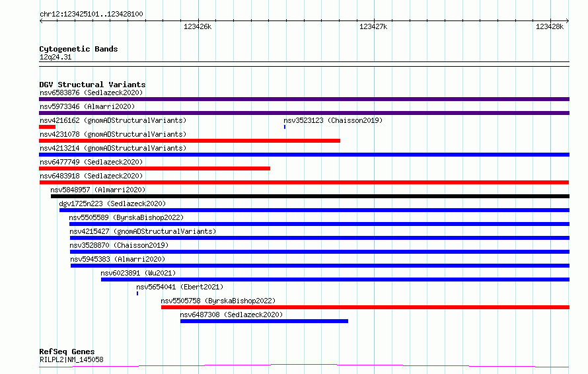This screenshot has width=588, height=374.
Task: Select the black nsv5848957 variant bar
Action: pyautogui.click(x=310, y=196)
